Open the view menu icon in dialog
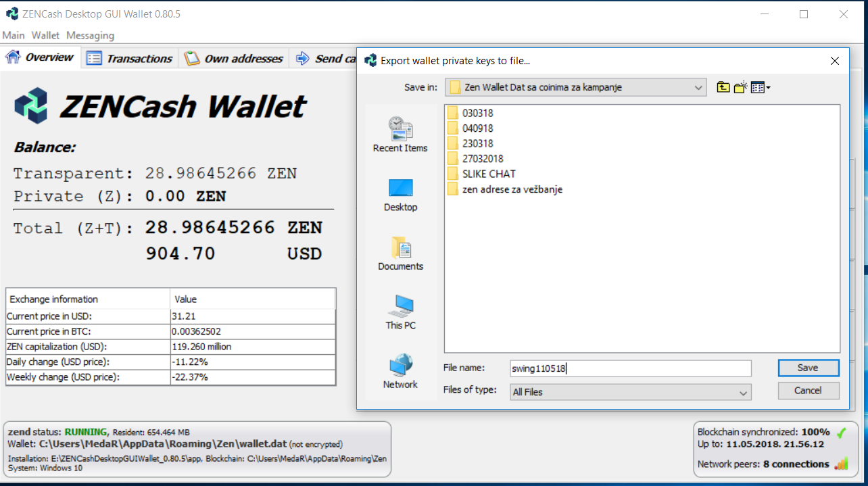This screenshot has width=868, height=486. 761,87
